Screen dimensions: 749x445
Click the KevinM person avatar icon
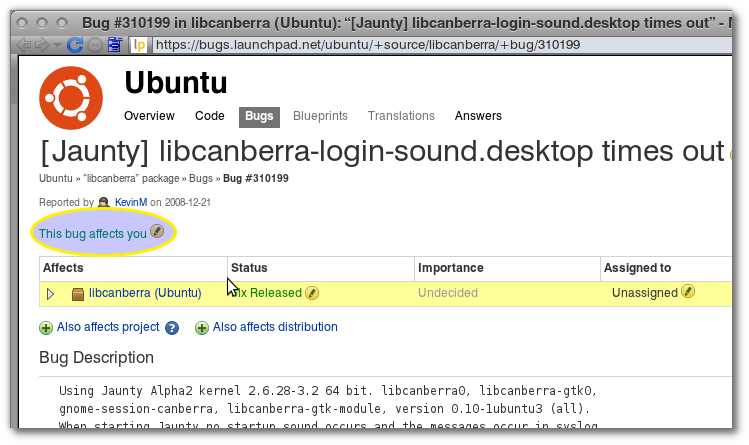104,202
